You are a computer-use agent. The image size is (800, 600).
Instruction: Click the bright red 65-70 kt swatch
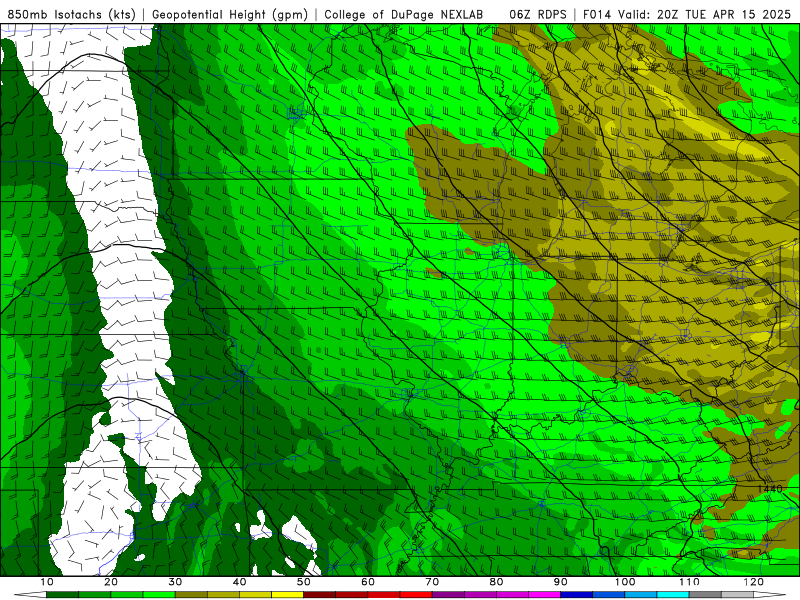416,595
